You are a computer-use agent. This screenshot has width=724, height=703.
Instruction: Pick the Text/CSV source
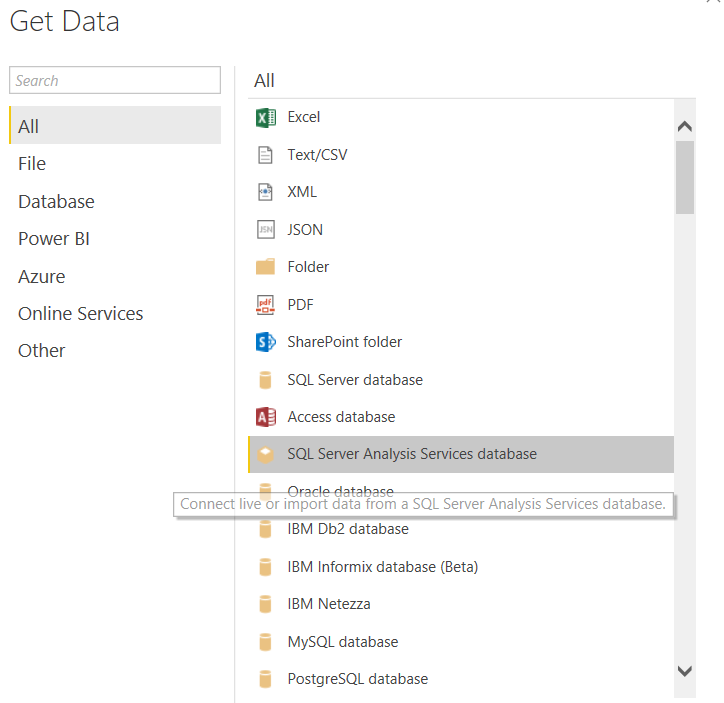click(461, 155)
